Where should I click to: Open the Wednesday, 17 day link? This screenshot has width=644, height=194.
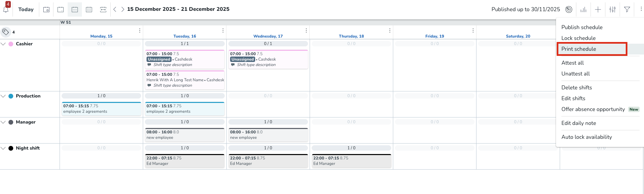tap(268, 36)
